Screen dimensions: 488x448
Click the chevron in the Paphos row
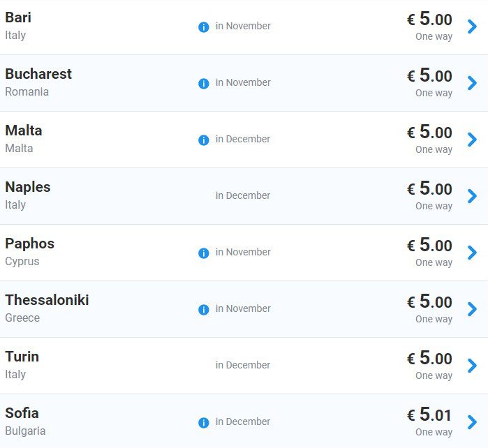(x=472, y=253)
